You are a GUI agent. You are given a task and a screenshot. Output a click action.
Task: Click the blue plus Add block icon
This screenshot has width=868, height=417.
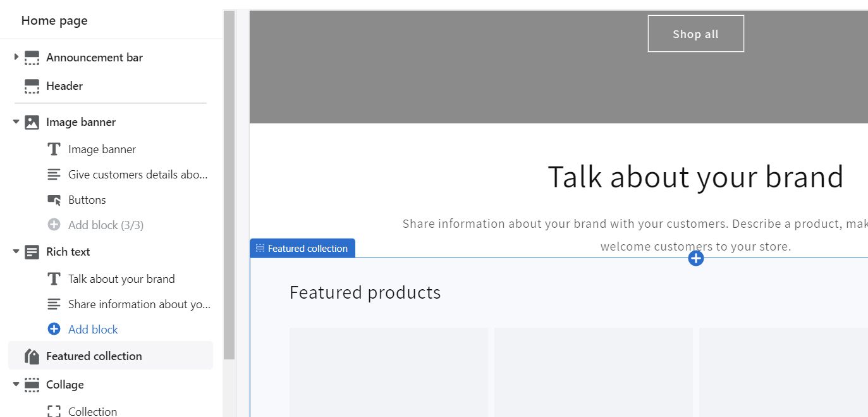[54, 329]
